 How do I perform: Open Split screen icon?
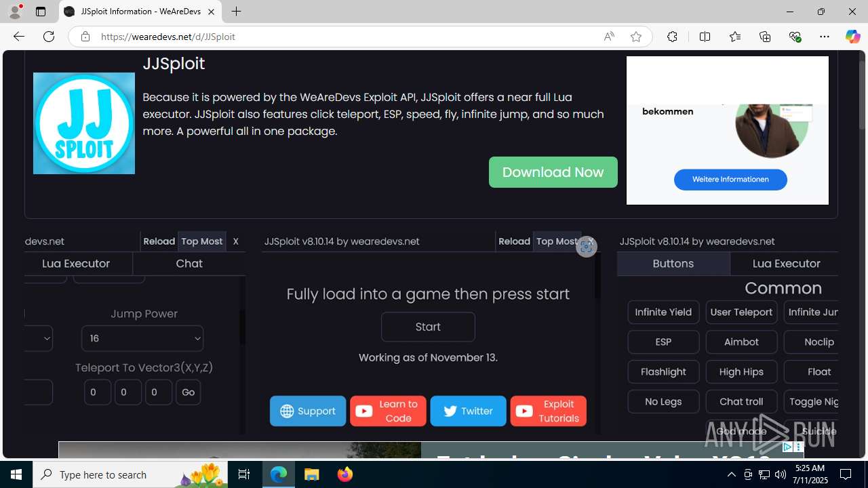[x=705, y=37]
